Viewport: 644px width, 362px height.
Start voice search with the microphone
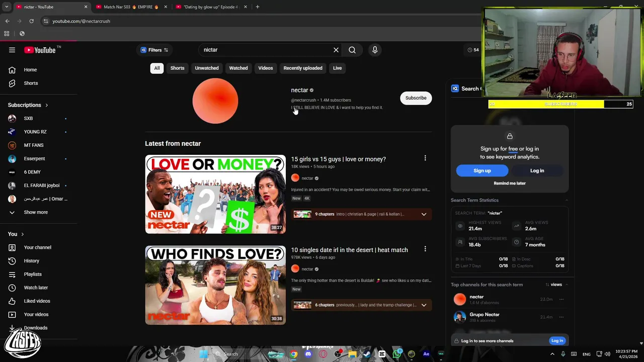[x=375, y=50]
